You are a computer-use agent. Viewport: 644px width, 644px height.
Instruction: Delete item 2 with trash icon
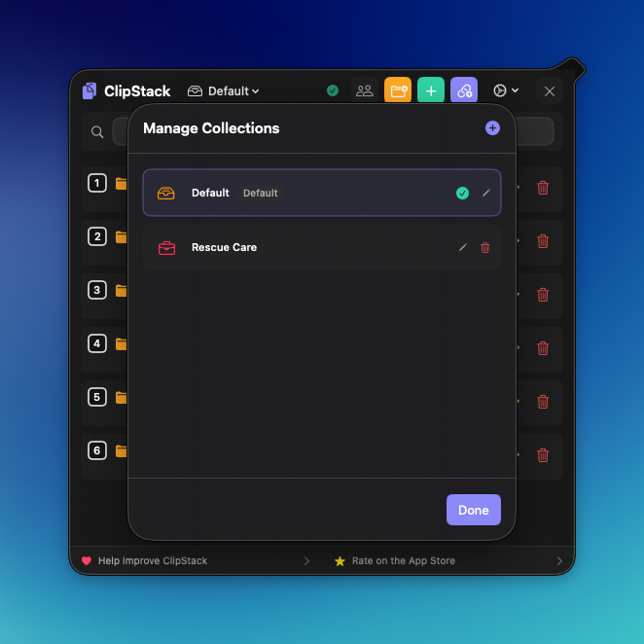[543, 241]
